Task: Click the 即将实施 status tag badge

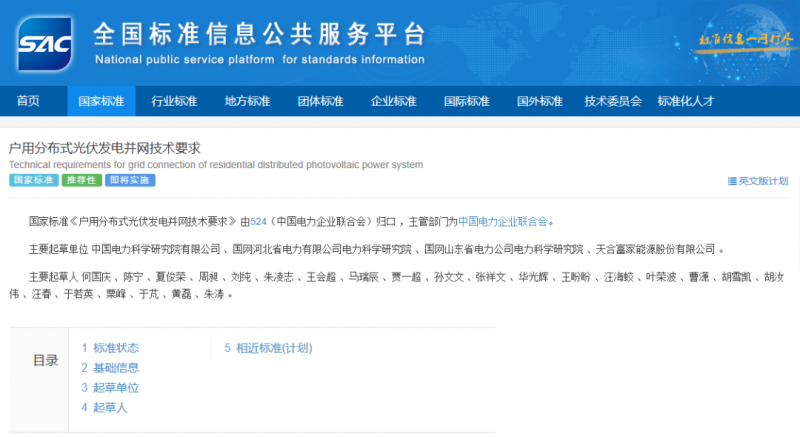Action: tap(130, 181)
